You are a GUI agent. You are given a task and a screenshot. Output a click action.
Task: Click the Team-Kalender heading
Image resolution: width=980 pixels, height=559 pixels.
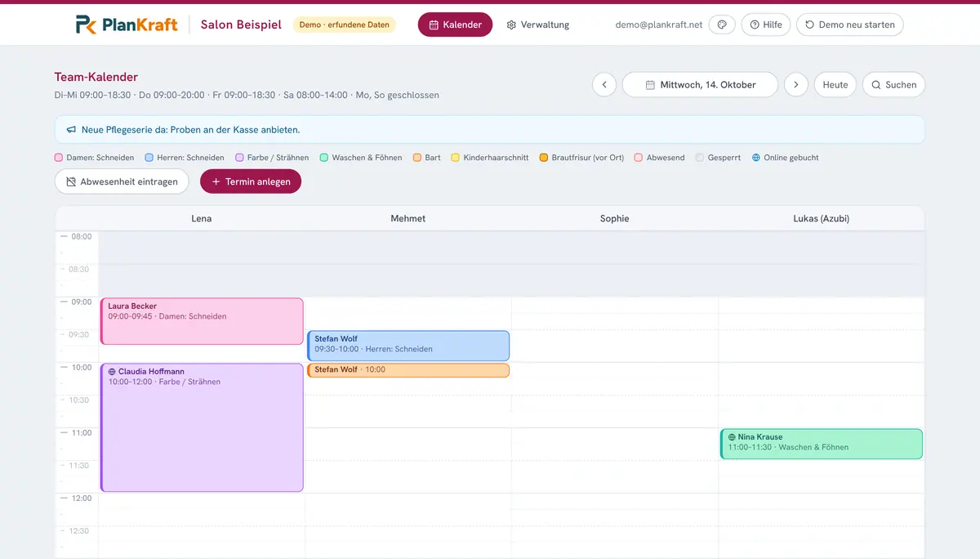coord(96,77)
